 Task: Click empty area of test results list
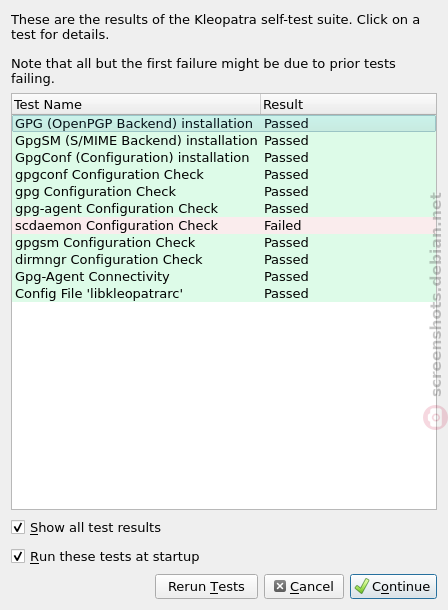tap(224, 405)
